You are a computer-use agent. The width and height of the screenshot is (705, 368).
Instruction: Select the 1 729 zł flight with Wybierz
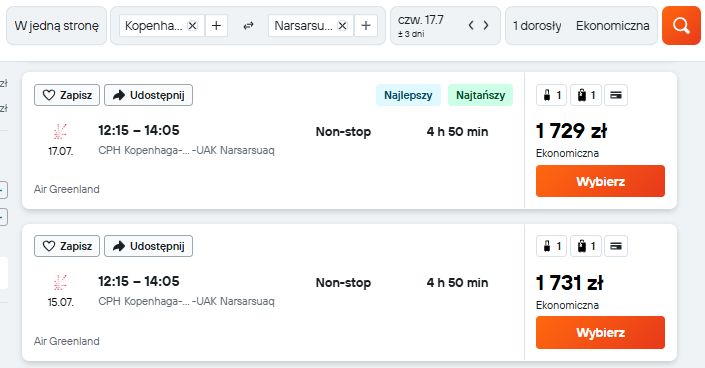[x=600, y=181]
